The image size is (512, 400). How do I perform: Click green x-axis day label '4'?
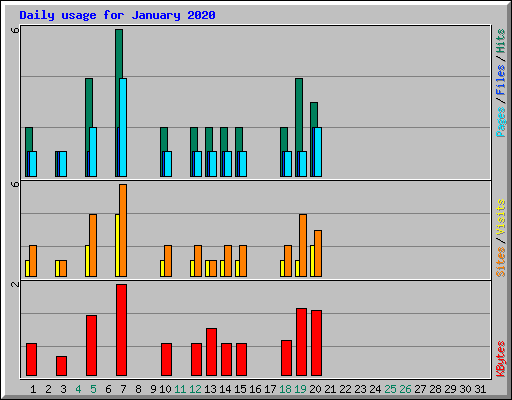[x=78, y=389]
